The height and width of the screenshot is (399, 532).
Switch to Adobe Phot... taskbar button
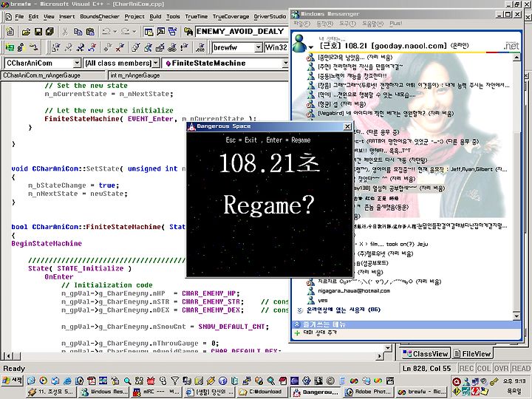click(x=369, y=392)
